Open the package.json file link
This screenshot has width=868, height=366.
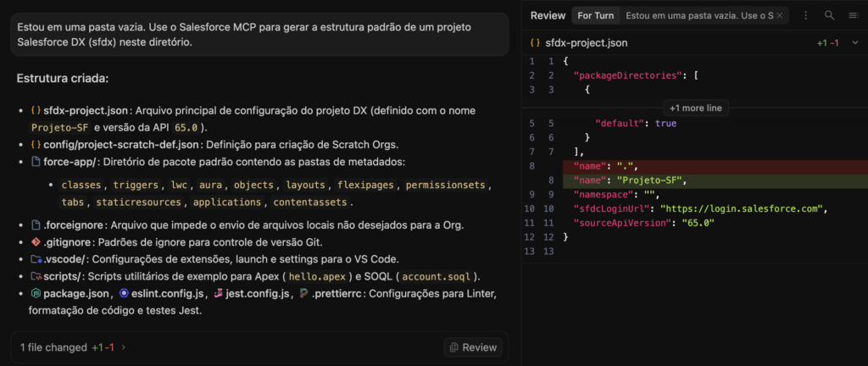pos(78,294)
